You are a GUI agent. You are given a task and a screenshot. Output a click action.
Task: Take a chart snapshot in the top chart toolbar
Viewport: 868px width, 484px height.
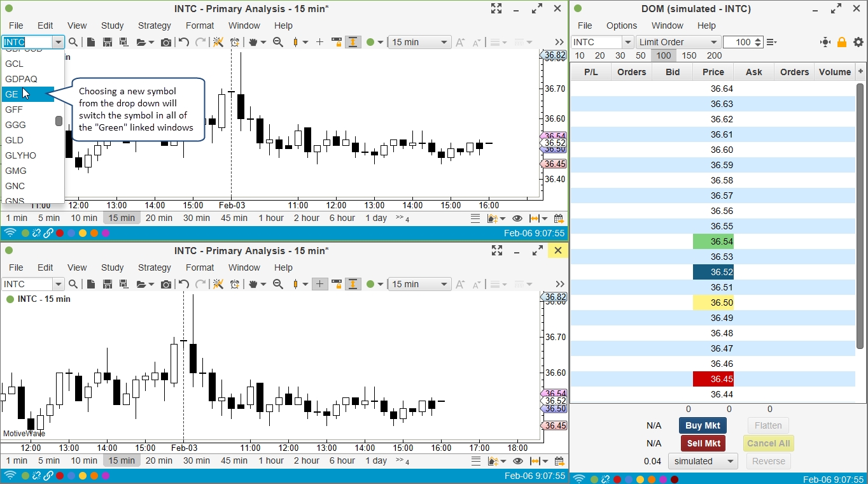[x=166, y=42]
